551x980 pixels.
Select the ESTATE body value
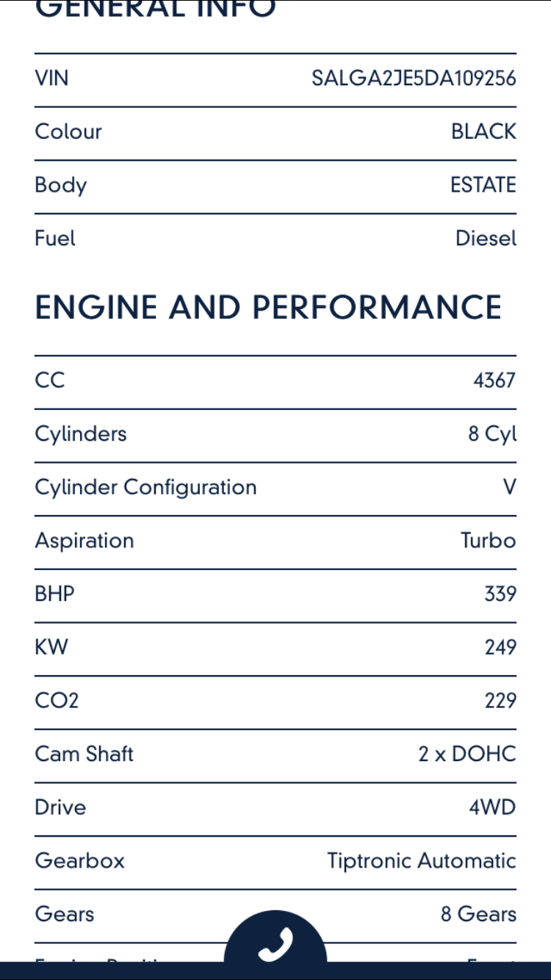point(483,185)
